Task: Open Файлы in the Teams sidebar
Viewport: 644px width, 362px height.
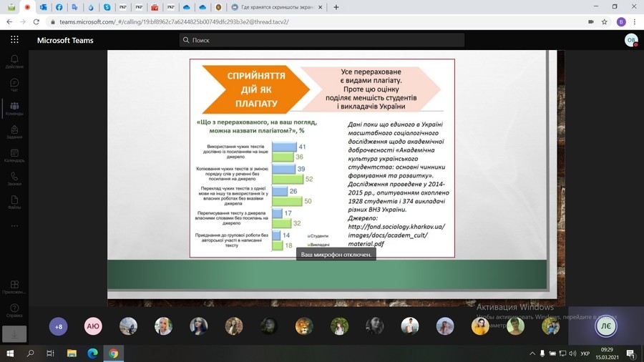Action: coord(14,202)
